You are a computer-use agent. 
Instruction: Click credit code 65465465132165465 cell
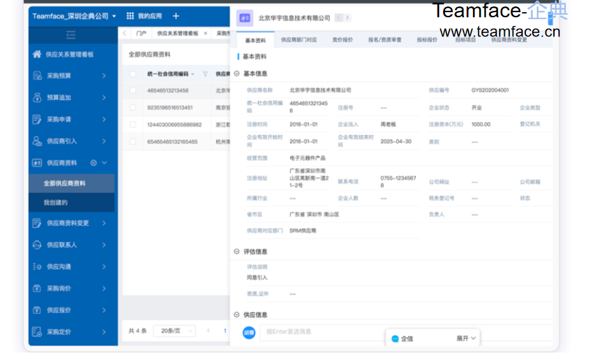(x=172, y=142)
